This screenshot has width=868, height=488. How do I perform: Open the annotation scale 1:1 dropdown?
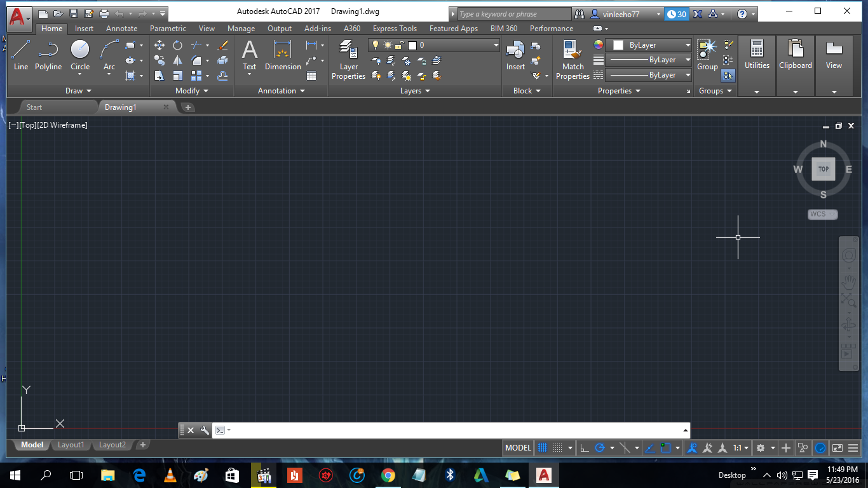tap(741, 448)
